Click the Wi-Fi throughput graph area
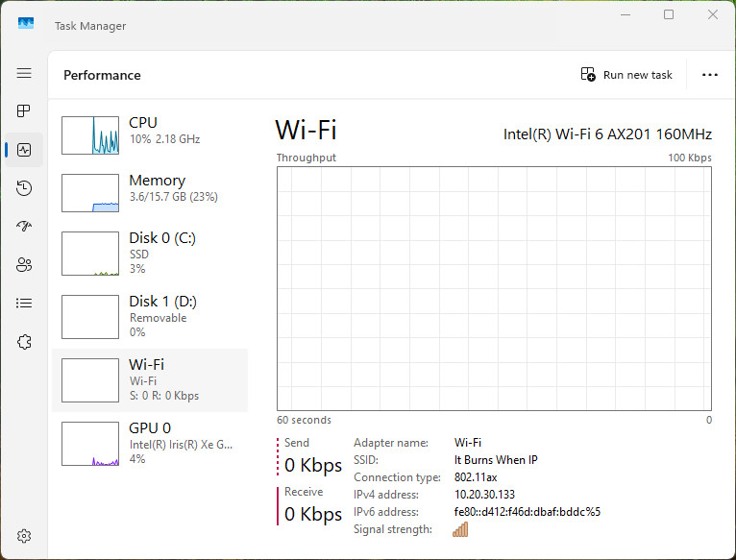 [x=494, y=289]
